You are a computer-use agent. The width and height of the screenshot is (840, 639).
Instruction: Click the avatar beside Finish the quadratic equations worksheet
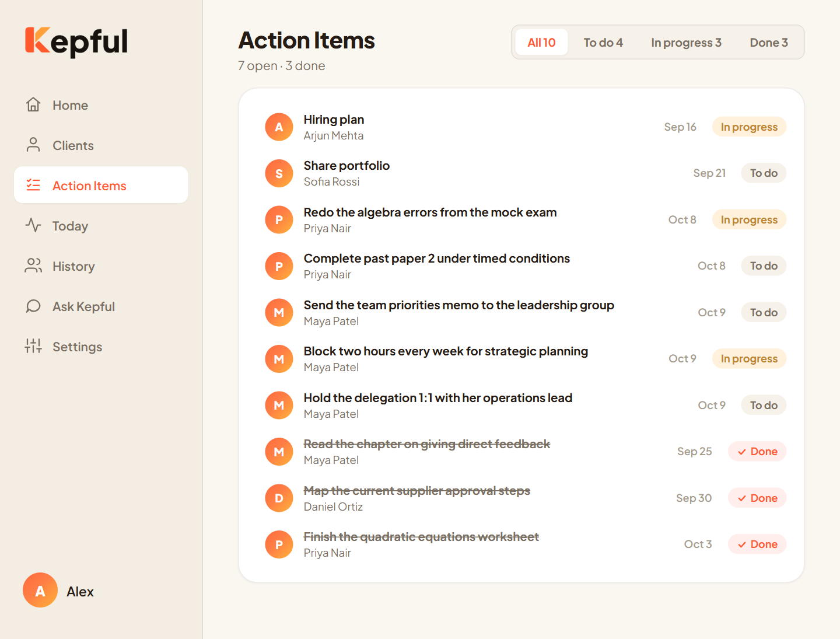[279, 544]
